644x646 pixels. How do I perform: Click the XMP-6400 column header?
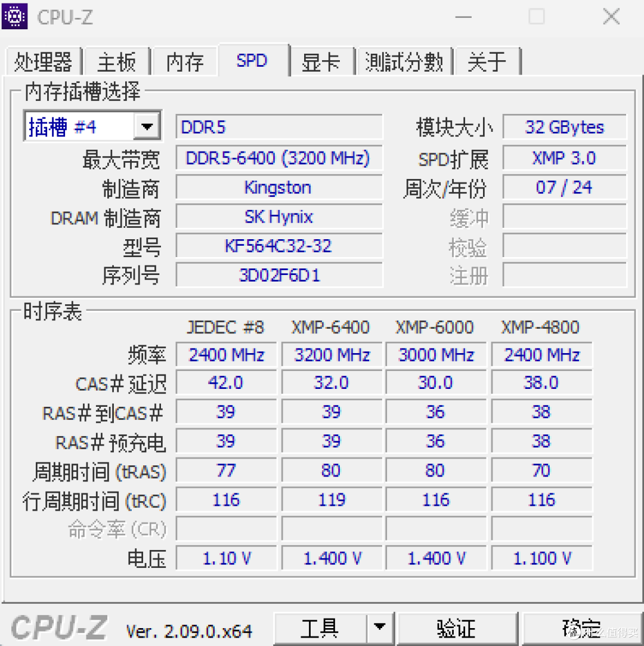pos(331,327)
